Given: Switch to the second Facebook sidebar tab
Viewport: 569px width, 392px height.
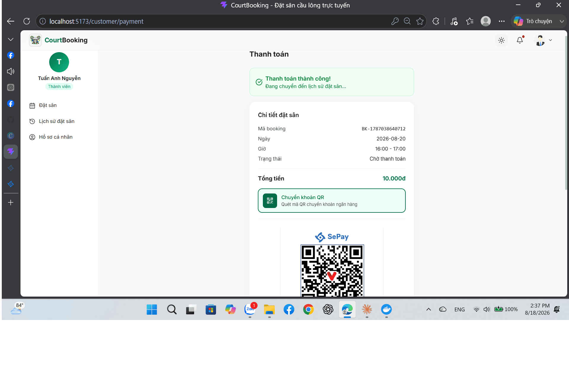Looking at the screenshot, I should click(11, 104).
